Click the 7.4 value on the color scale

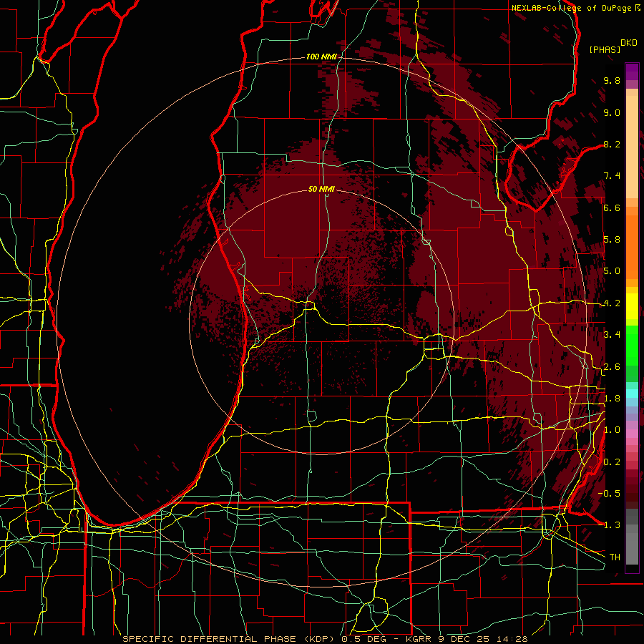[612, 176]
